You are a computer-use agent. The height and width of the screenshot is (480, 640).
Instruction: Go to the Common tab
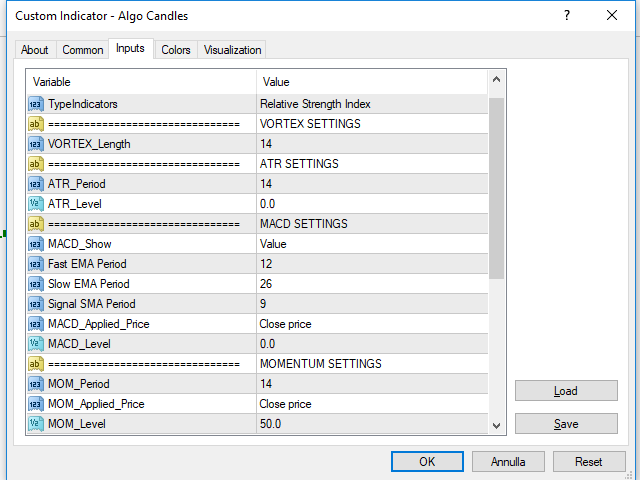(82, 50)
